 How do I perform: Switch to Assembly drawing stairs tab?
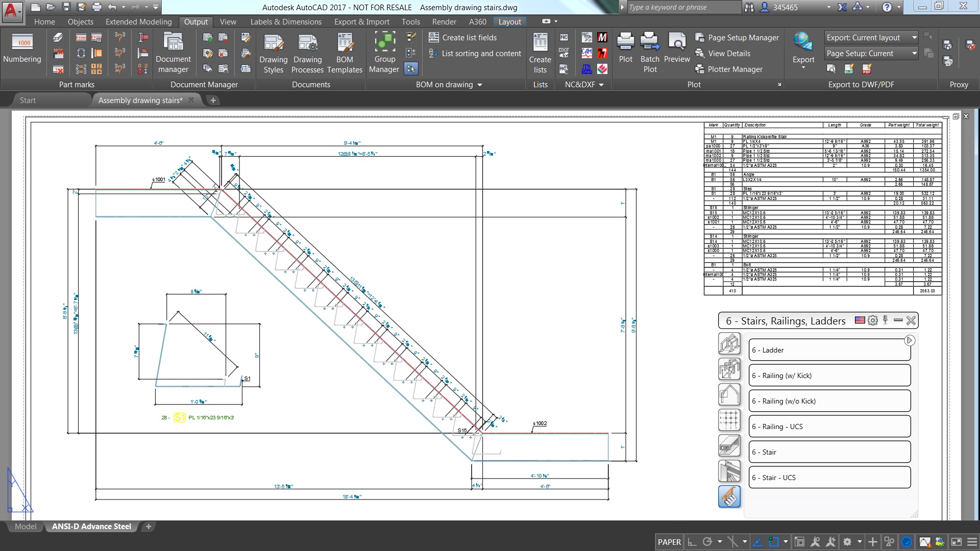point(139,100)
